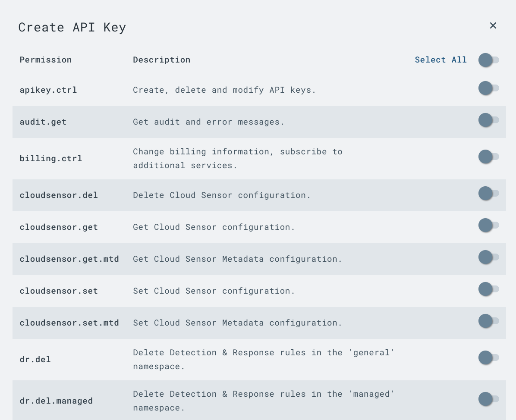The image size is (516, 420).
Task: Switch on dr.del.managed permission
Action: (x=488, y=399)
